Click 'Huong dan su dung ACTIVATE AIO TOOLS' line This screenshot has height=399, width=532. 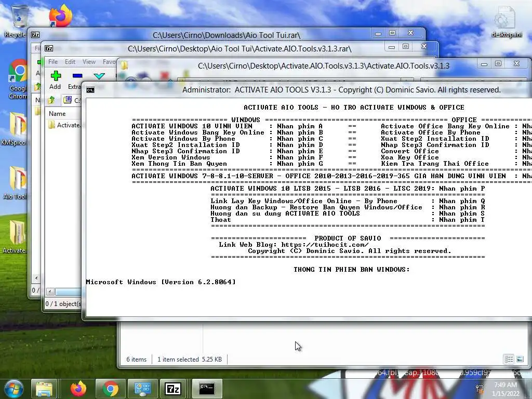pos(285,214)
